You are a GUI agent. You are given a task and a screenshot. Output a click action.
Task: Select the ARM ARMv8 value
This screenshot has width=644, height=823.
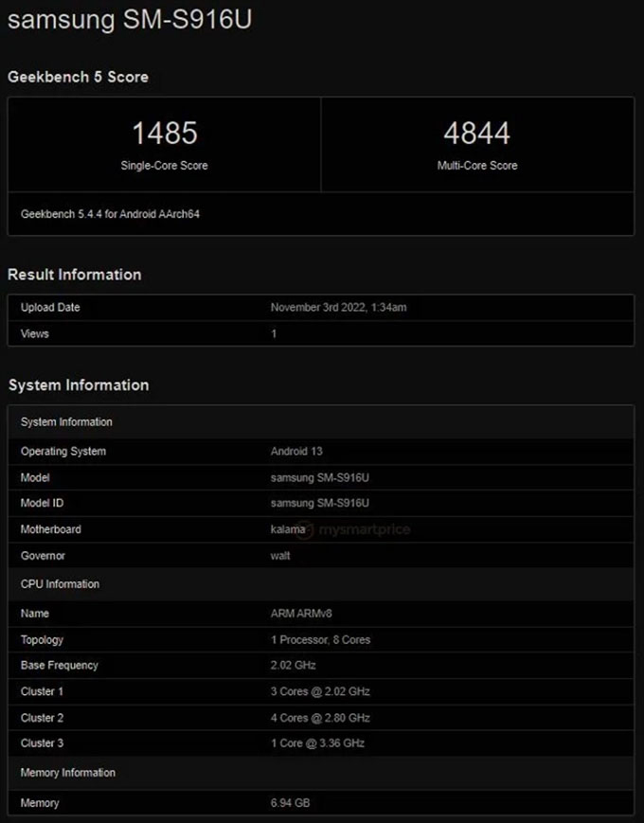coord(301,614)
